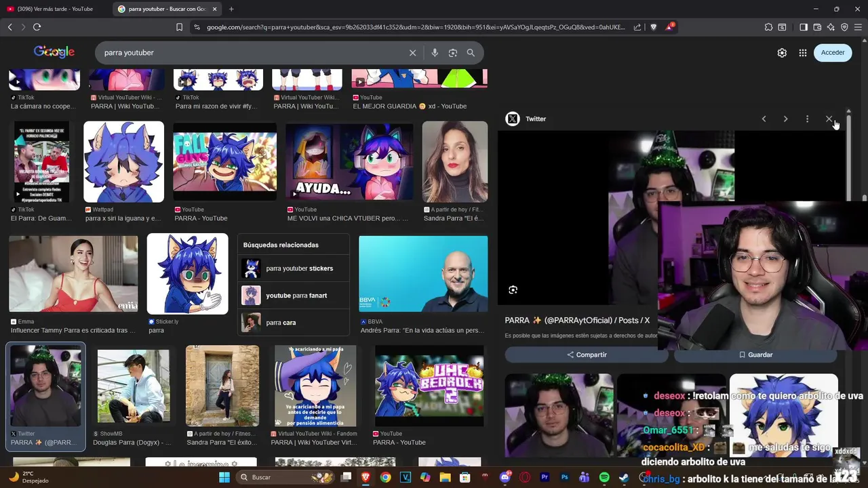Open Adobe Premiere Pro from taskbar
This screenshot has width=868, height=488.
pos(544,477)
